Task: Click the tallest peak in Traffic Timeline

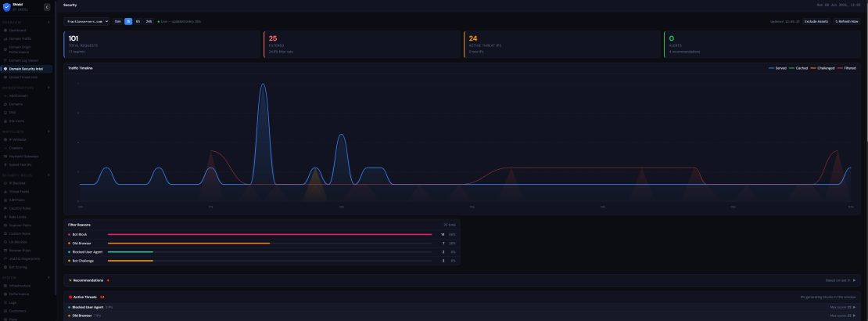Action: click(x=263, y=85)
